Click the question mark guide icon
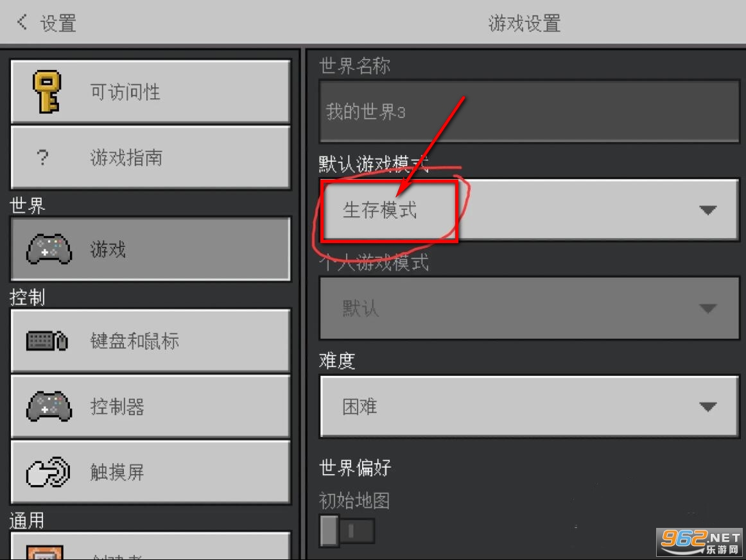 click(x=42, y=157)
